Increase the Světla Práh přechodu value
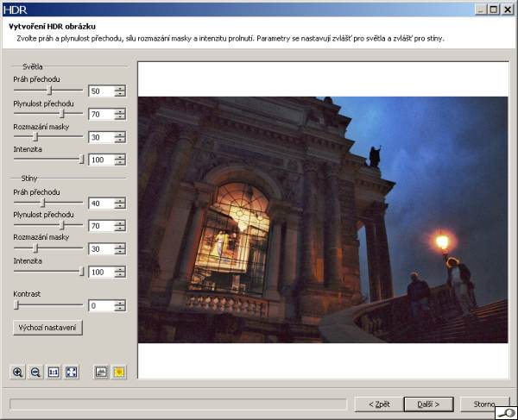Viewport: 518px width, 420px height. [120, 88]
